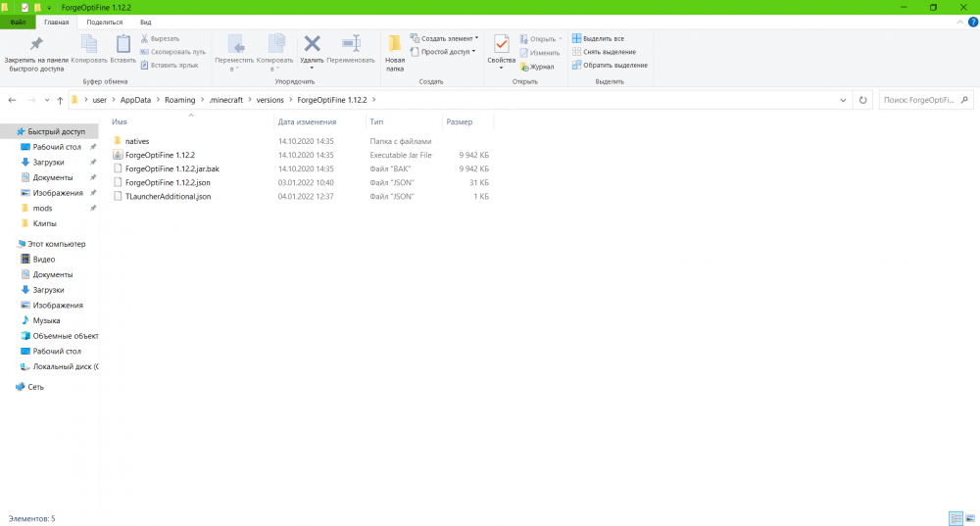Open Музыка in sidebar
The image size is (980, 526).
click(46, 320)
